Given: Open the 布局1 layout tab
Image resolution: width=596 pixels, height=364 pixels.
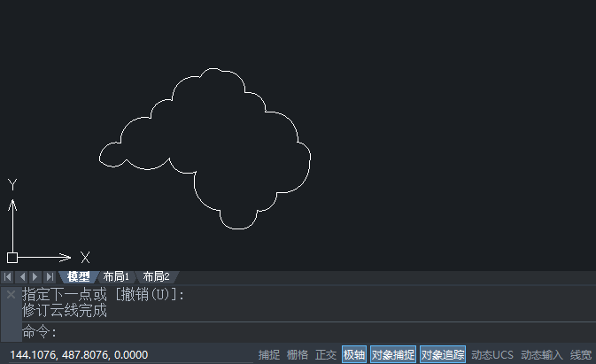Looking at the screenshot, I should [116, 277].
